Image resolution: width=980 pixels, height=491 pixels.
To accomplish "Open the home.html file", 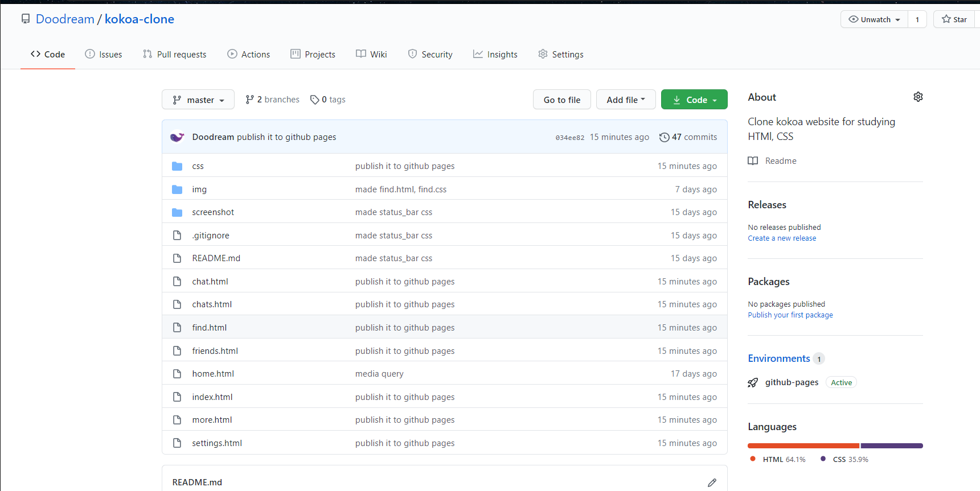I will (213, 374).
